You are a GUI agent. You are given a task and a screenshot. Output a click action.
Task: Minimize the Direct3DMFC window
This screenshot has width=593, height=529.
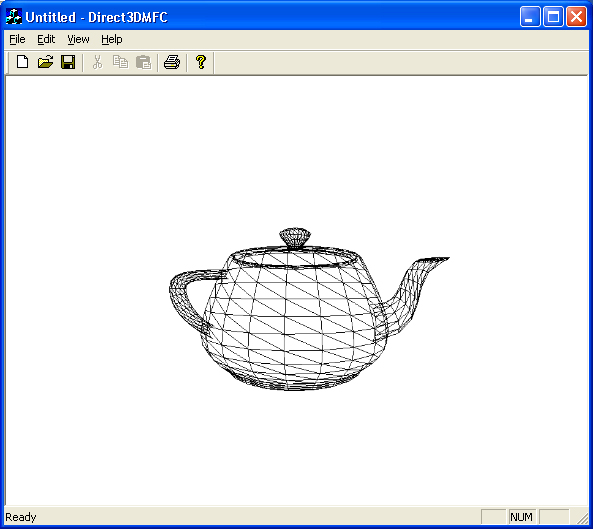click(x=530, y=17)
